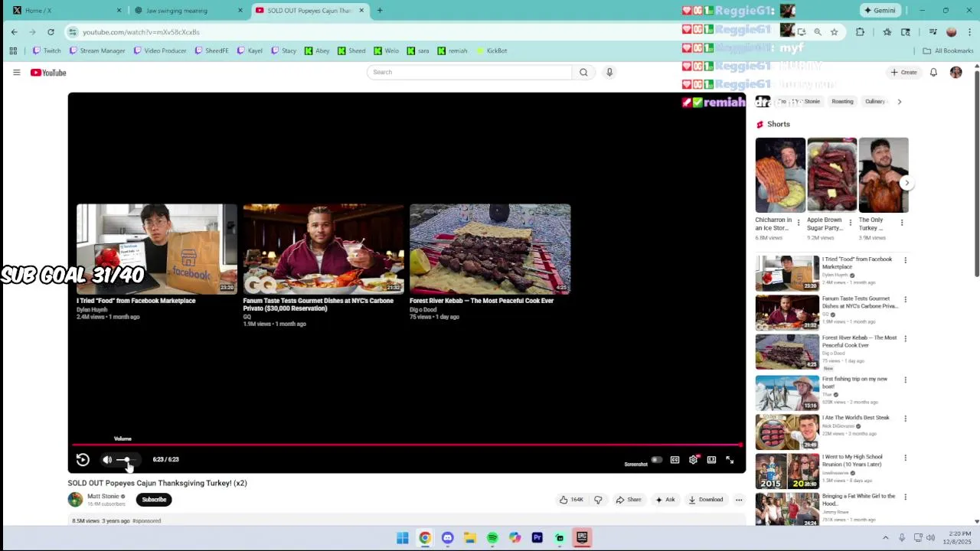Open the Stream Manager bookmark
The width and height of the screenshot is (980, 551).
[x=97, y=51]
